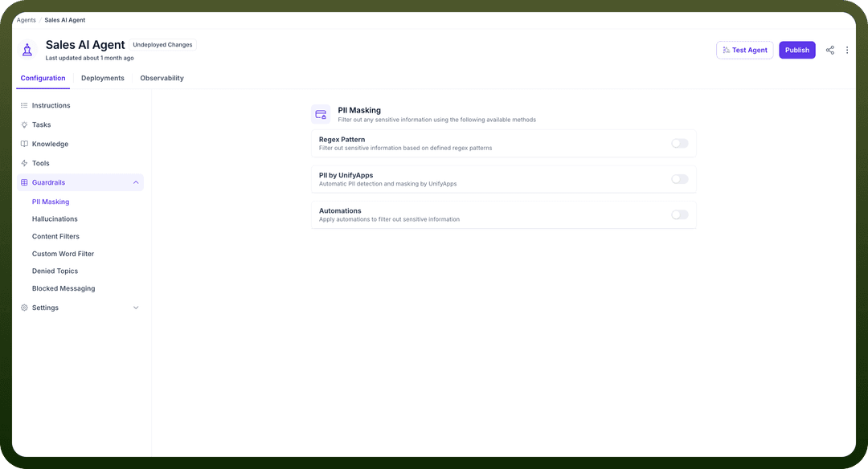Viewport: 868px width, 469px height.
Task: Click the Settings gear icon in sidebar
Action: tap(24, 308)
